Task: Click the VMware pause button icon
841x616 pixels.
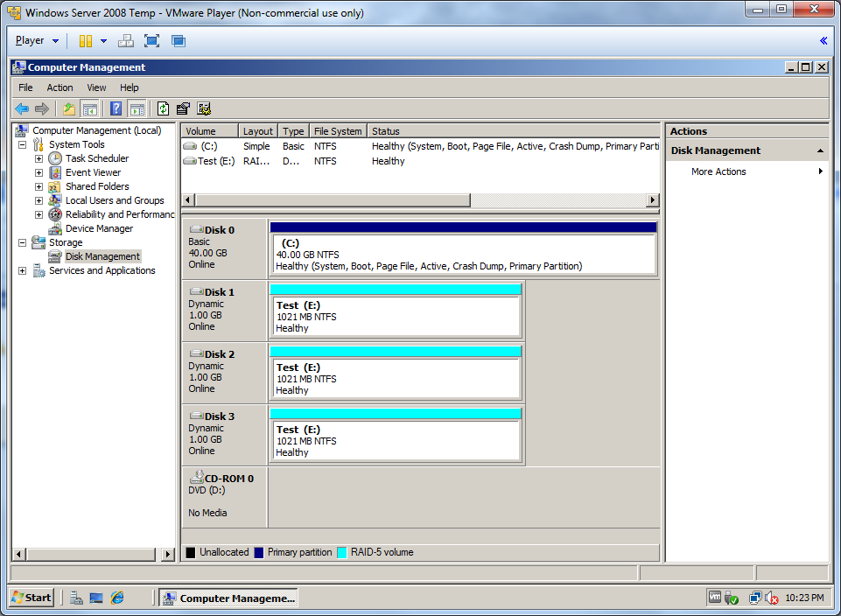Action: pyautogui.click(x=86, y=41)
